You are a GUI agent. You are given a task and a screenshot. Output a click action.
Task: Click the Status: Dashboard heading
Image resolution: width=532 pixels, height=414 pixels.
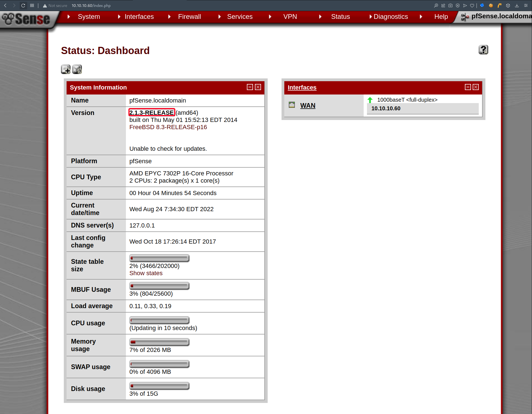[x=105, y=51]
